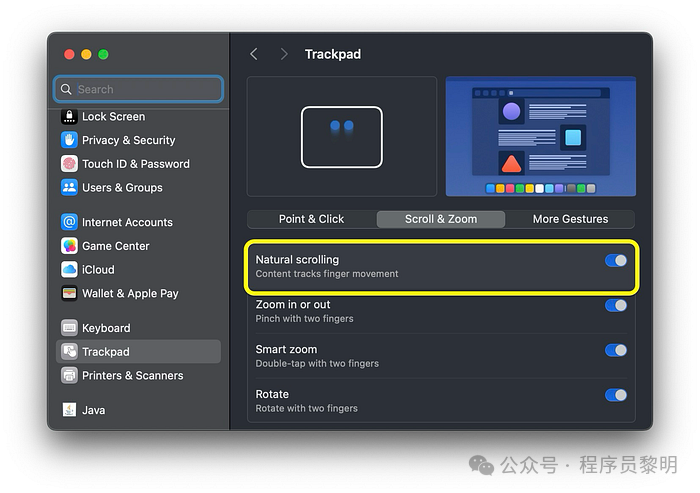
Task: Select the Keyboard label
Action: pyautogui.click(x=106, y=328)
